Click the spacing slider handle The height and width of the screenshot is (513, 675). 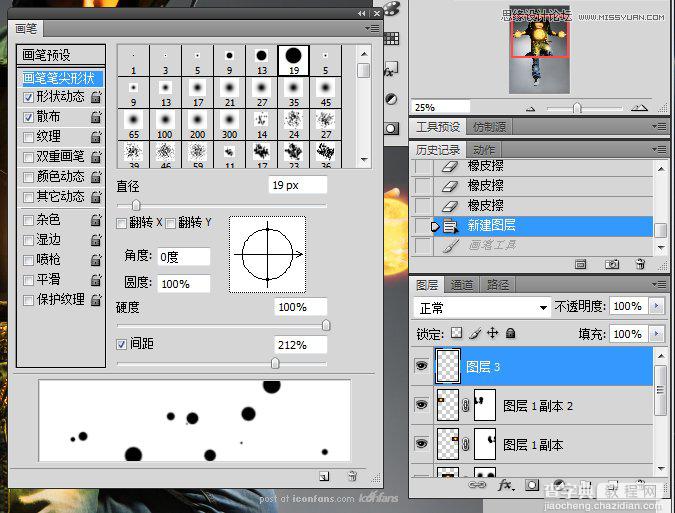(275, 363)
